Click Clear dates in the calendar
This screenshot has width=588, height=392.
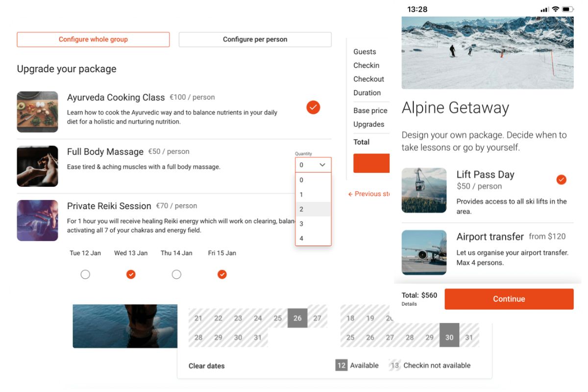[x=206, y=366]
